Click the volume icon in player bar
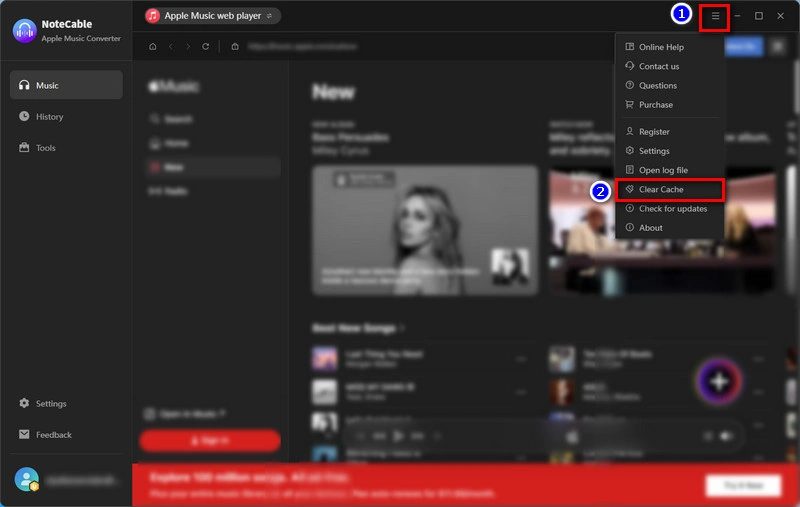The image size is (800, 507). click(726, 436)
